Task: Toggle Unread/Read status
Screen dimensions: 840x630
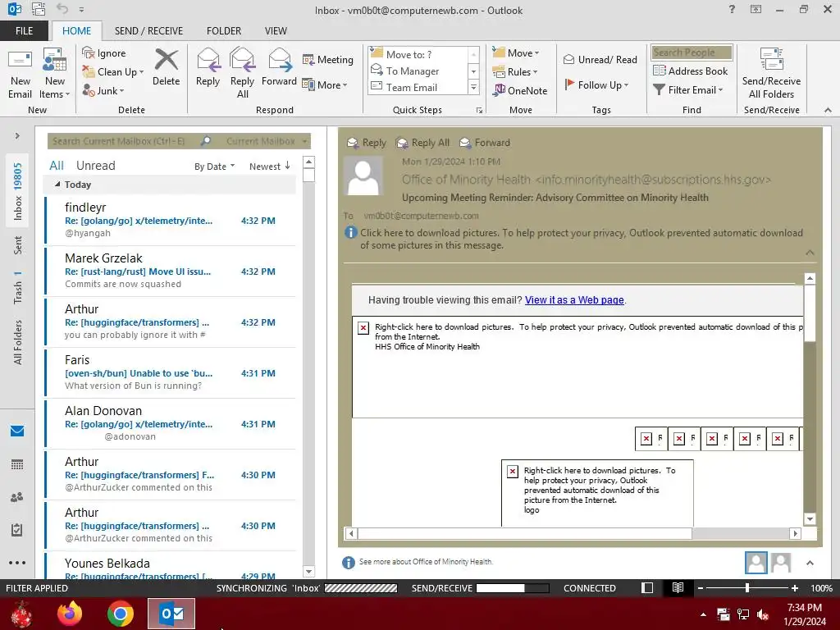Action: pos(600,59)
